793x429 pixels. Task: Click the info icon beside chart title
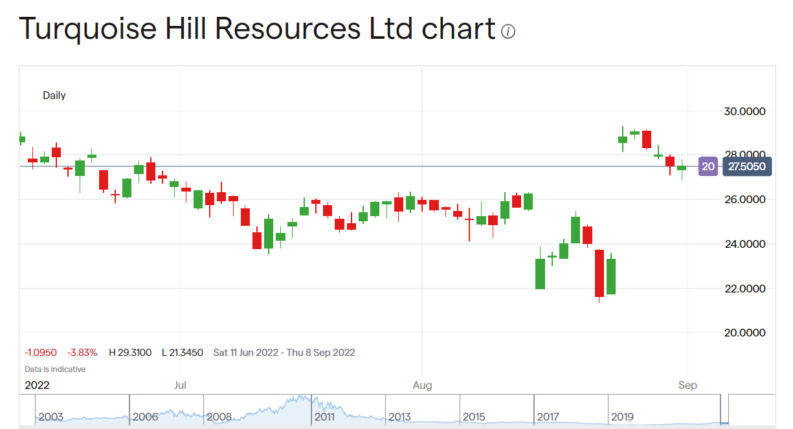[x=508, y=31]
